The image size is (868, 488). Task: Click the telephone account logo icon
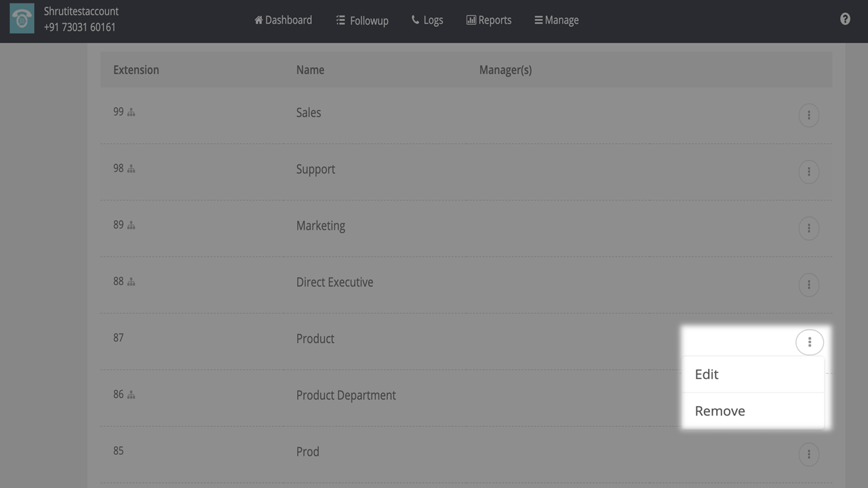tap(22, 19)
